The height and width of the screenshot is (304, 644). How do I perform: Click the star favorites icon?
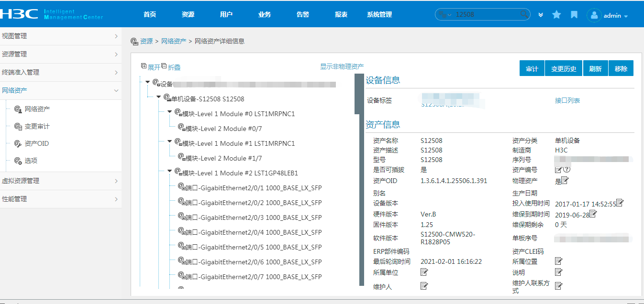pos(556,15)
